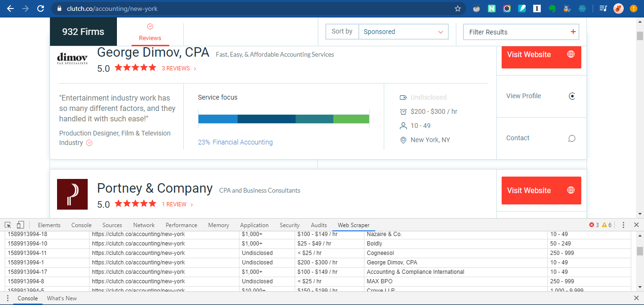Viewport: 644px width, 305px height.
Task: Switch to the Web Scraper tab
Action: pos(354,225)
